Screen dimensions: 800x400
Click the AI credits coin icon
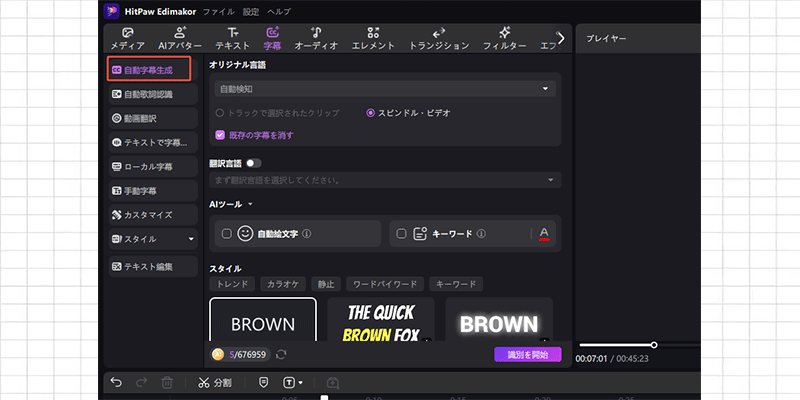[218, 354]
